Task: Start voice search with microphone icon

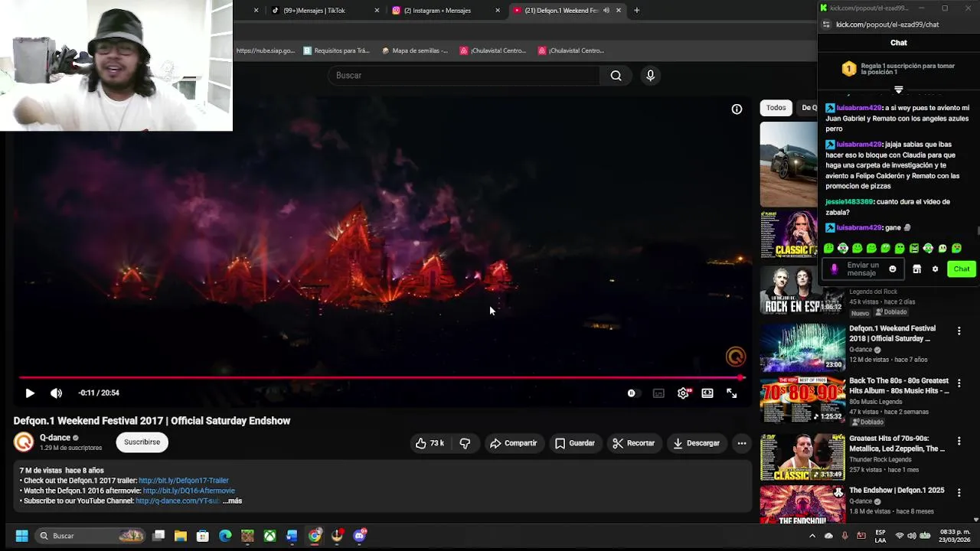Action: [x=650, y=76]
